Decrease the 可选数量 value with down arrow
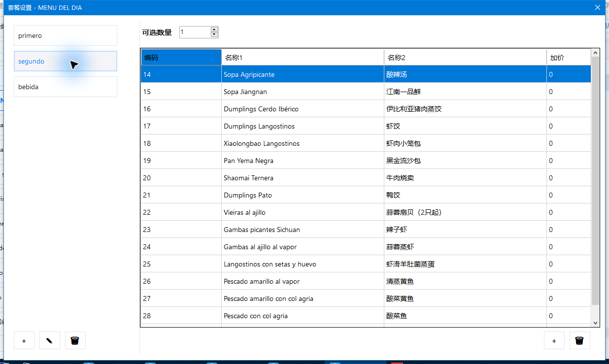The height and width of the screenshot is (364, 609). click(x=214, y=35)
